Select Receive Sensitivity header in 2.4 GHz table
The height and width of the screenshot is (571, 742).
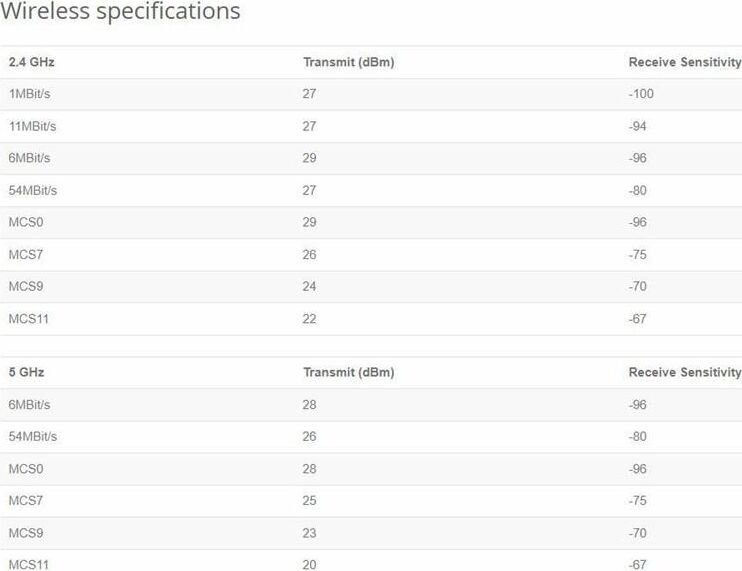684,63
